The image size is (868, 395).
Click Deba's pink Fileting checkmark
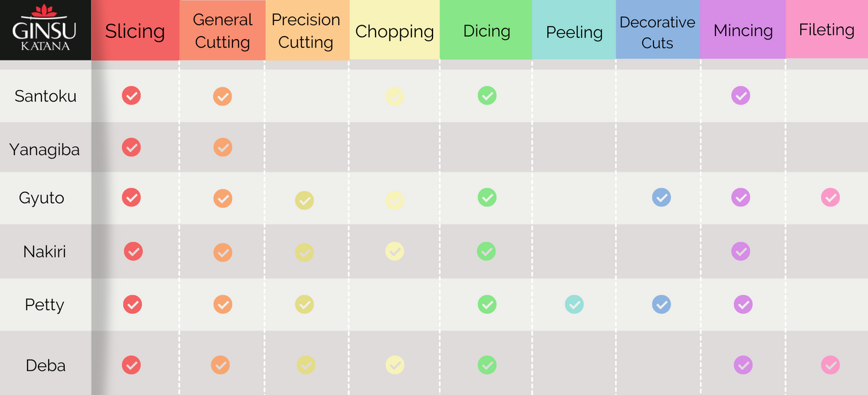point(831,365)
